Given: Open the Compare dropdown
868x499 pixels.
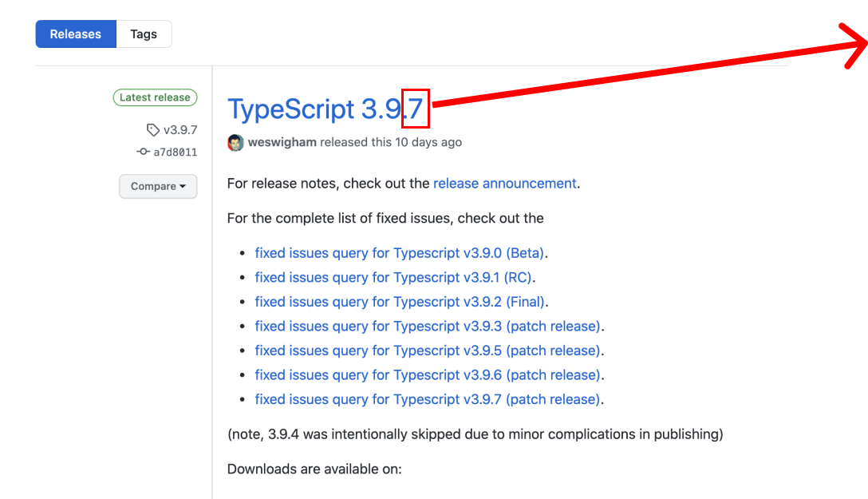Looking at the screenshot, I should pyautogui.click(x=158, y=186).
